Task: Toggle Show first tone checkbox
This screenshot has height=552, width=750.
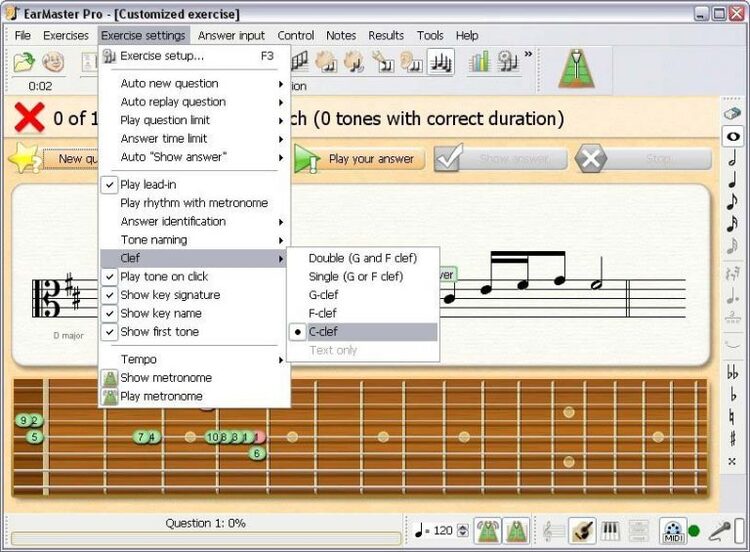Action: pos(159,332)
